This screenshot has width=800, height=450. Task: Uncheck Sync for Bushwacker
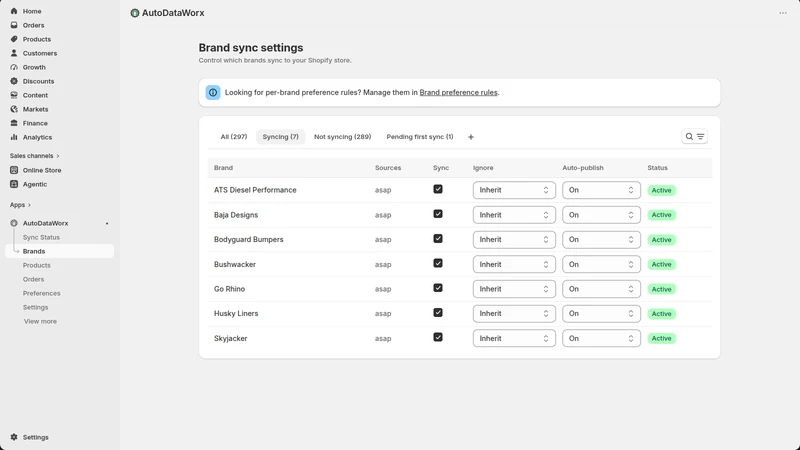438,263
